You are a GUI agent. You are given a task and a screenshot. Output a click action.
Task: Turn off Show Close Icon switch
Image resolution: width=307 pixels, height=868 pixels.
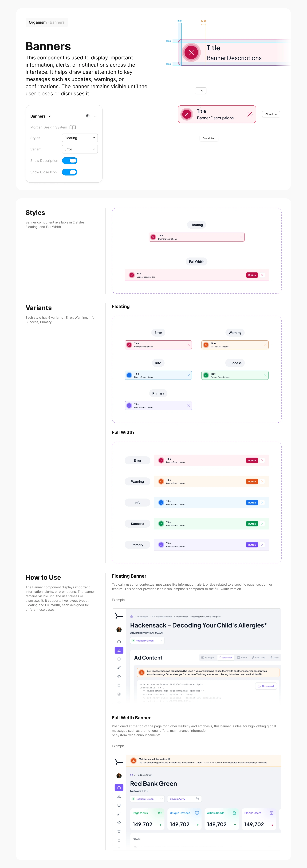pyautogui.click(x=70, y=172)
